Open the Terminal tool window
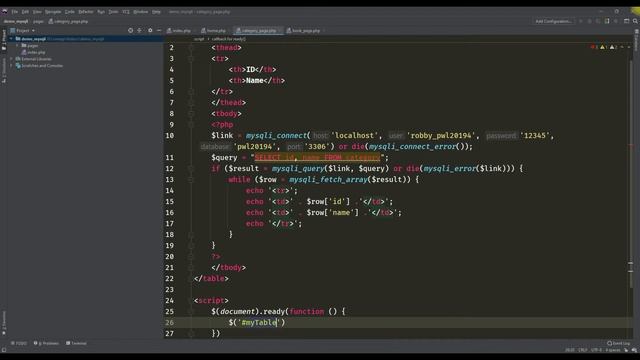This screenshot has height=360, width=640. (x=76, y=343)
